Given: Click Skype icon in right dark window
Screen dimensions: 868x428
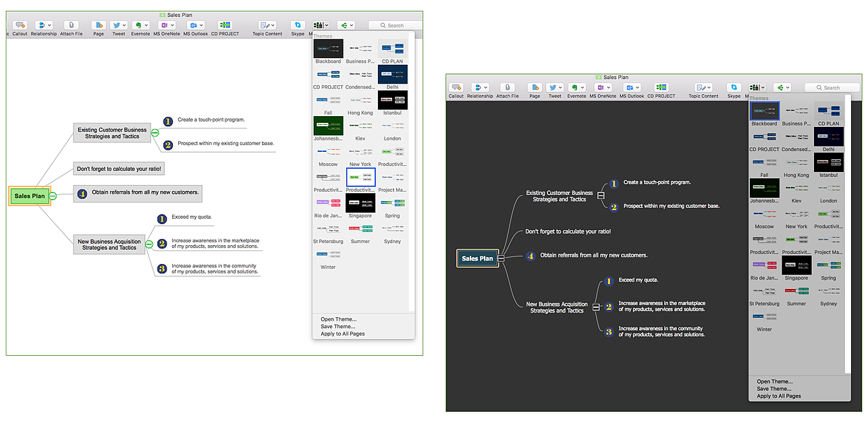Looking at the screenshot, I should click(734, 88).
